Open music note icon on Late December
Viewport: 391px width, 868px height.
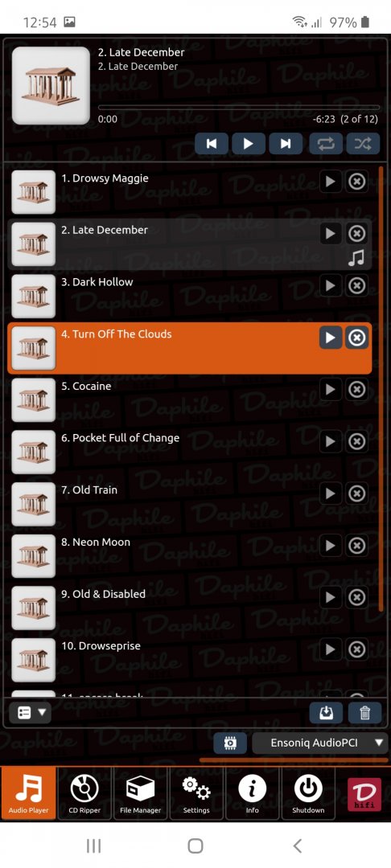[x=356, y=258]
